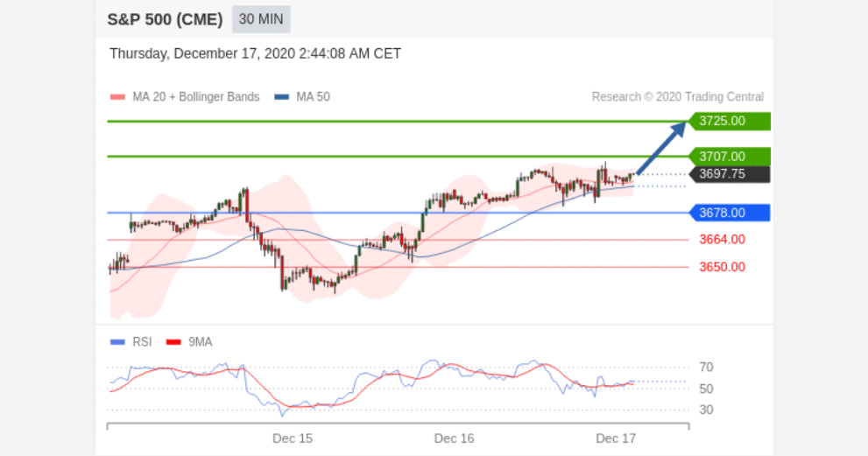Click the MA 20 + Bollinger Bands legend label

[196, 97]
